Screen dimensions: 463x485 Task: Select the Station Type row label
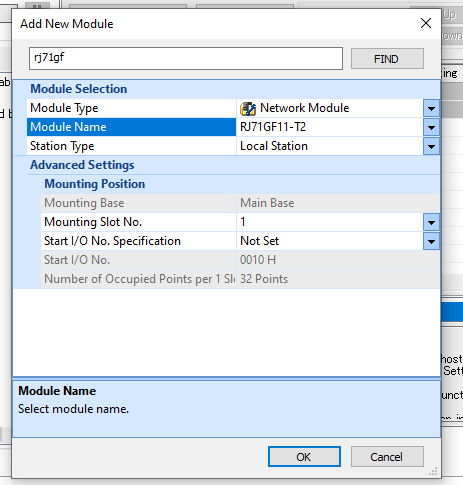[131, 146]
